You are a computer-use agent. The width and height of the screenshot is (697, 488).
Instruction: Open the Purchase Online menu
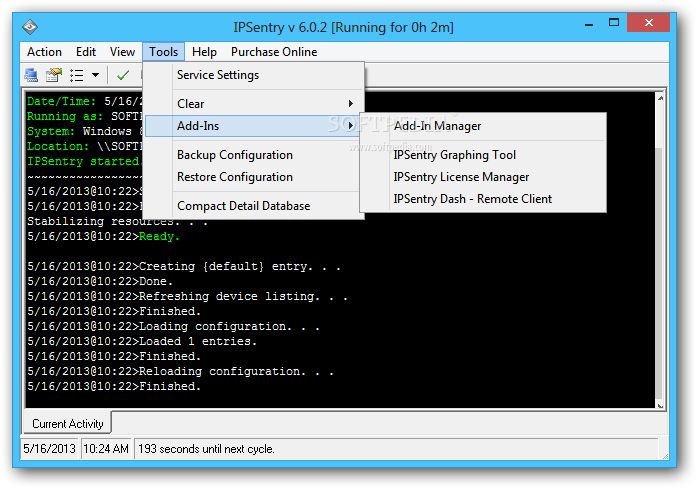click(274, 52)
